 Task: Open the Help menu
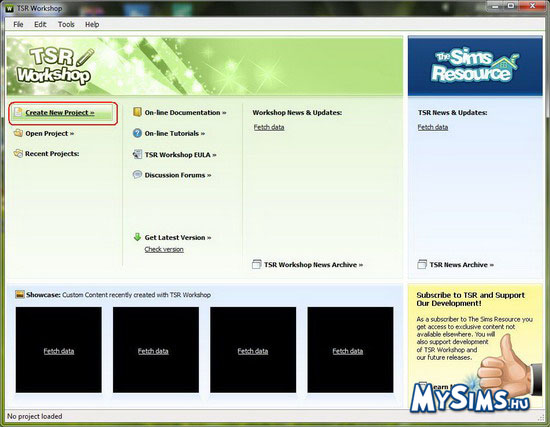point(92,24)
